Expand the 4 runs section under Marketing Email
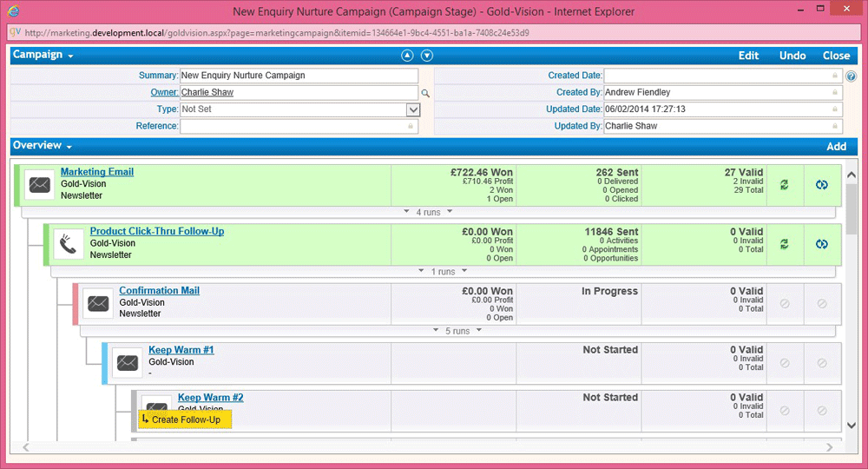This screenshot has width=868, height=469. pos(429,212)
